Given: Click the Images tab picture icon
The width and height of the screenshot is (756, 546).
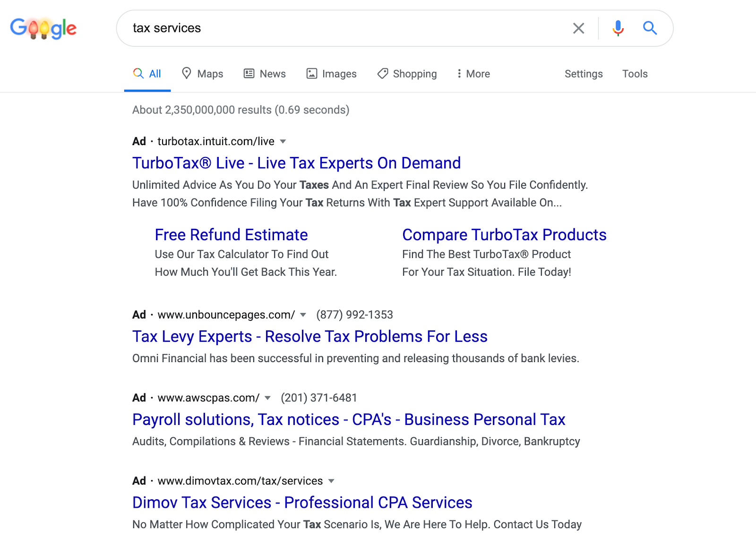Looking at the screenshot, I should point(312,73).
